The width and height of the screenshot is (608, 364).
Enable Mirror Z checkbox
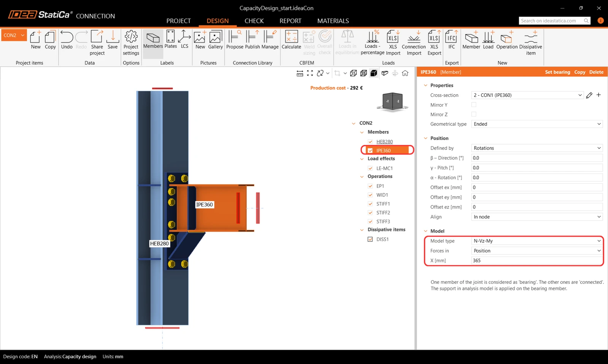point(473,114)
